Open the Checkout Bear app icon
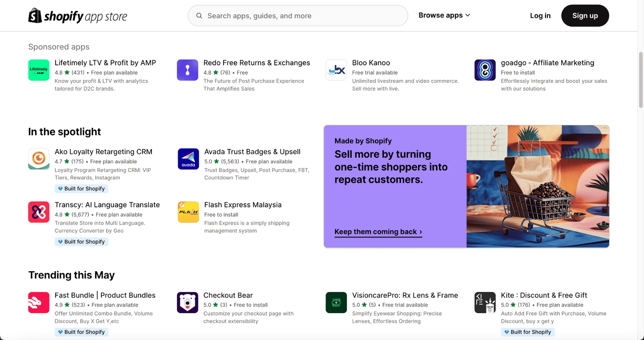The width and height of the screenshot is (644, 340). point(188,303)
